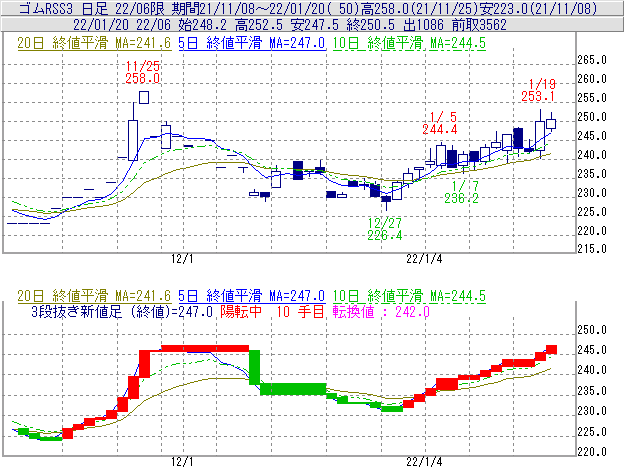The image size is (624, 475).
Task: Click the 陽転中 status text
Action: point(242,311)
